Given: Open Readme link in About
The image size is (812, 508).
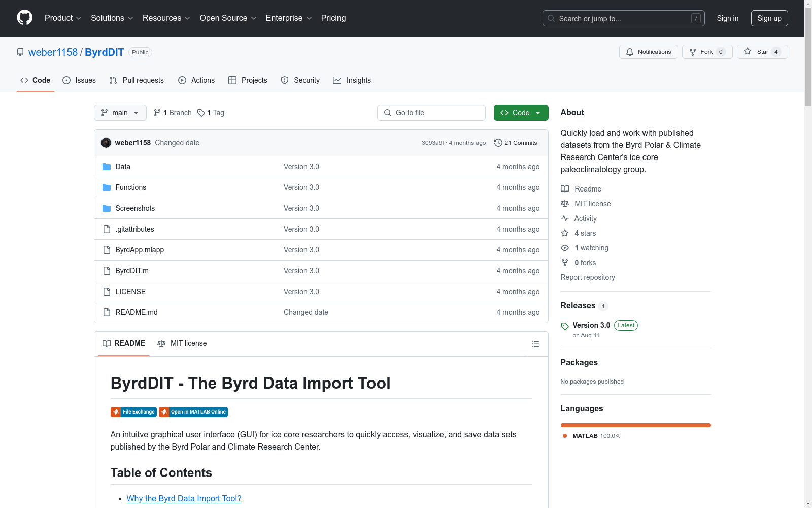Looking at the screenshot, I should 581,189.
